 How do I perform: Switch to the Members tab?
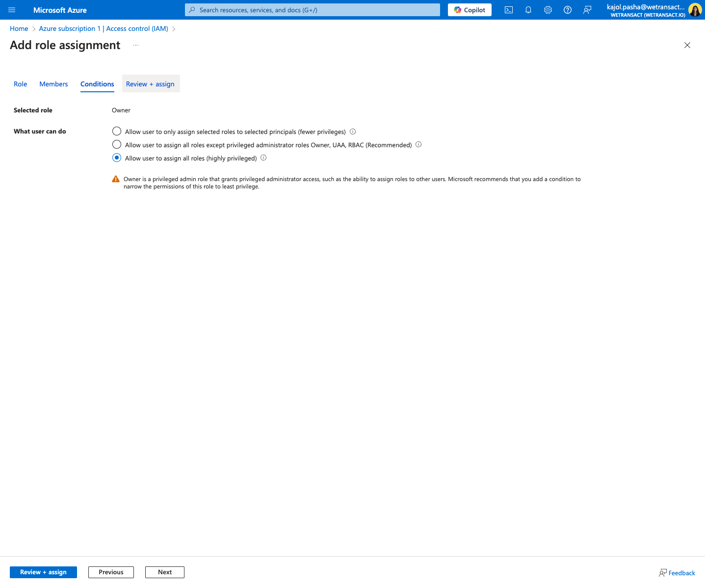click(x=53, y=84)
